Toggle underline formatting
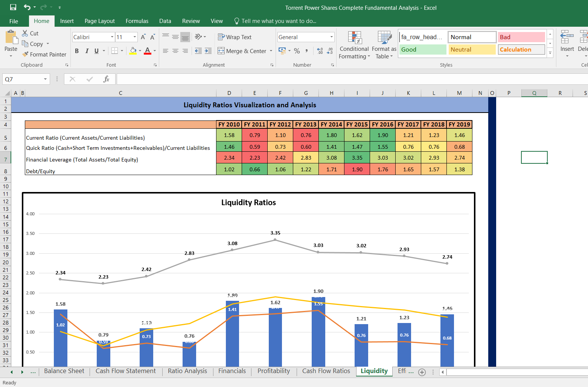This screenshot has width=588, height=387. (x=97, y=51)
